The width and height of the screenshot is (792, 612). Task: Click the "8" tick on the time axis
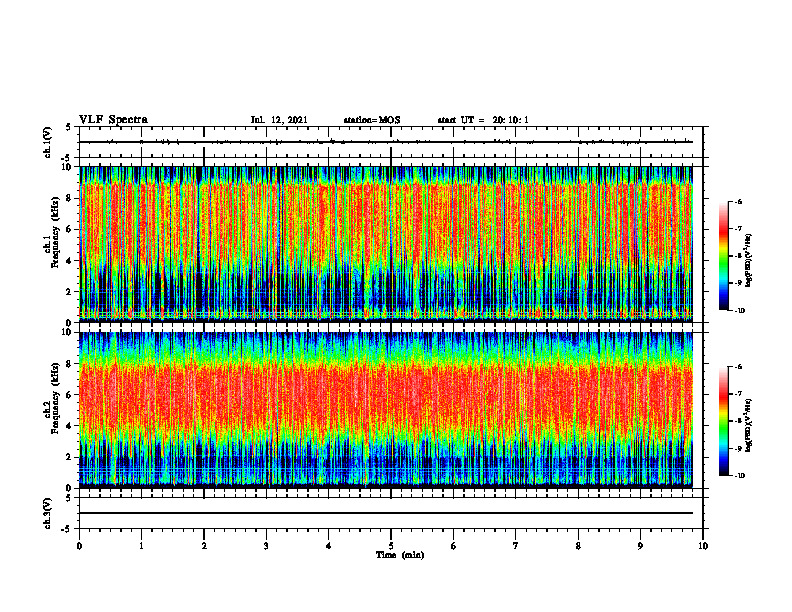click(x=578, y=546)
